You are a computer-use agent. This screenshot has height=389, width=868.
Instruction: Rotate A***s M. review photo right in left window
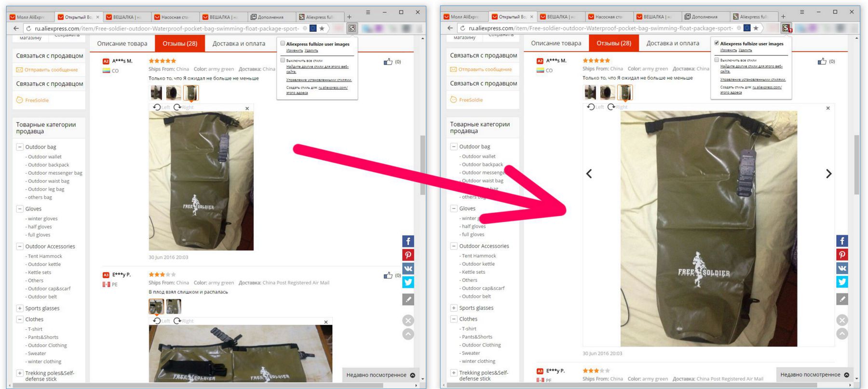183,107
